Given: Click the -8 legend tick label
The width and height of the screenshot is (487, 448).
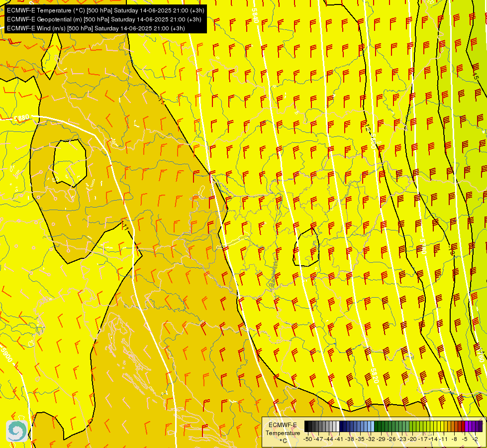Looking at the screenshot, I should 454,439.
